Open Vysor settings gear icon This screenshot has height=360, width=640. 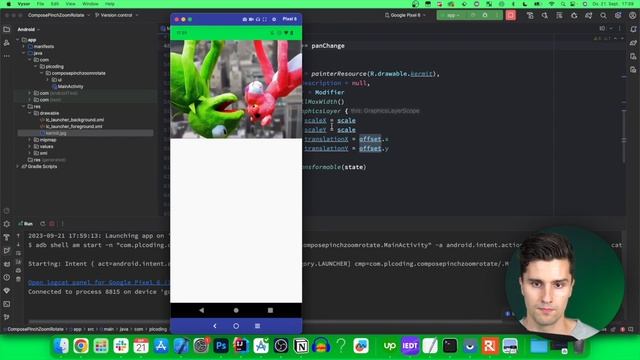(274, 19)
